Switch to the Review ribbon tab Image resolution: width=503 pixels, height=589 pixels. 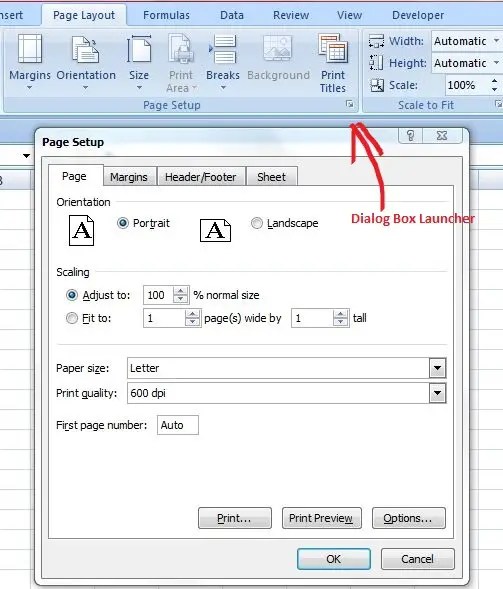[x=291, y=15]
